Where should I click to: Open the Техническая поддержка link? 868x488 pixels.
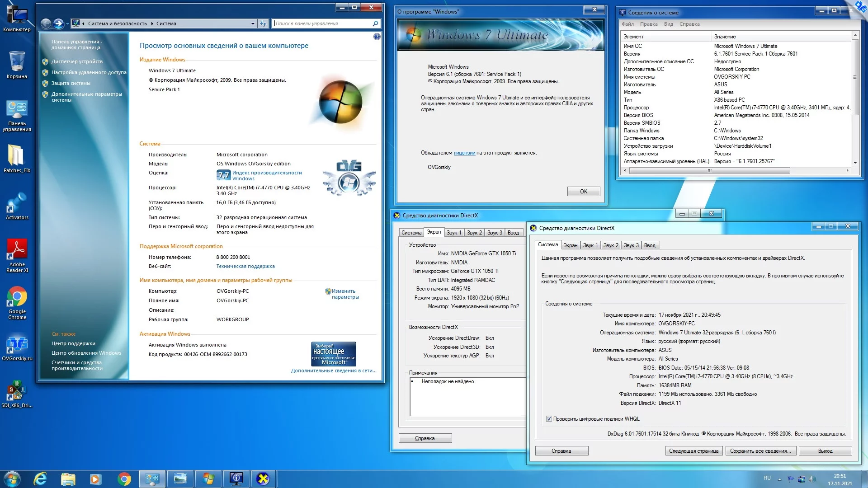point(245,266)
